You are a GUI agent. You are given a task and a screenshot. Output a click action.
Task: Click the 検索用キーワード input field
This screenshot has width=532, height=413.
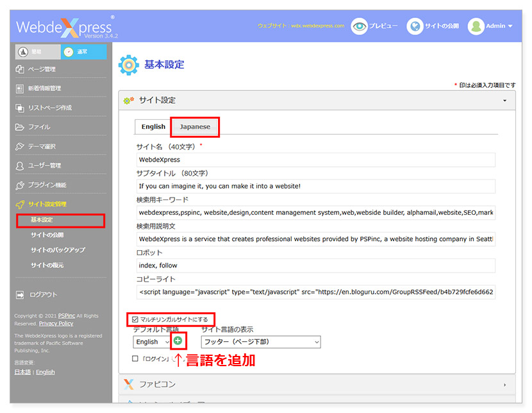[316, 213]
